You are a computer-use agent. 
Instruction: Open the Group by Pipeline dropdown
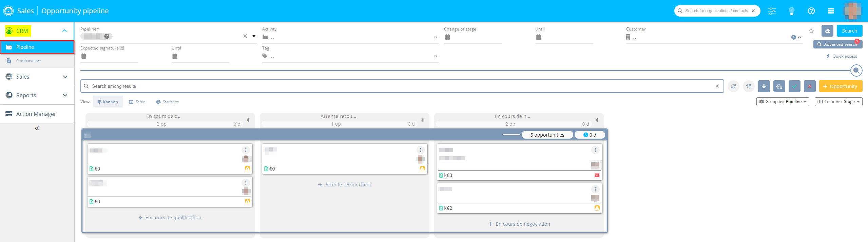pyautogui.click(x=783, y=102)
